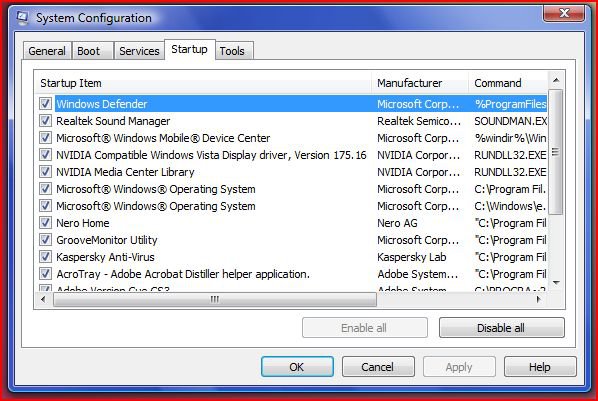The width and height of the screenshot is (598, 401).
Task: Uncheck the Realtek Sound Manager checkbox
Action: 45,121
